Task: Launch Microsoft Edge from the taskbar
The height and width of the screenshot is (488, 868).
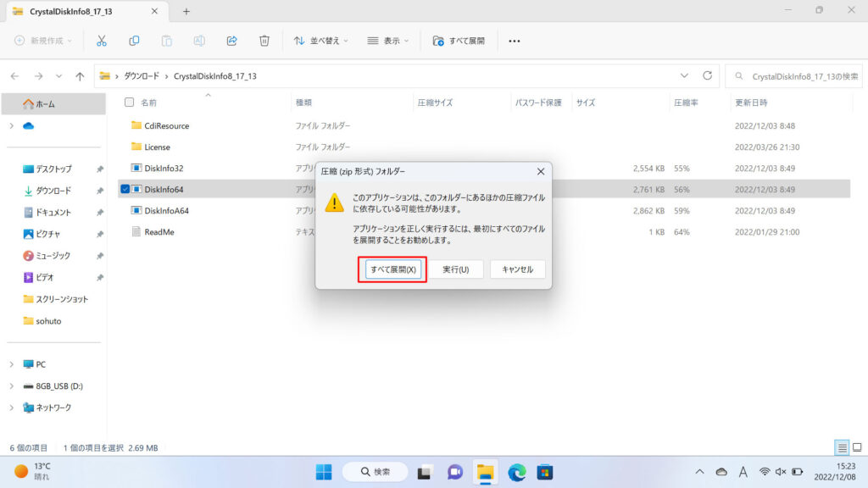Action: (x=516, y=472)
